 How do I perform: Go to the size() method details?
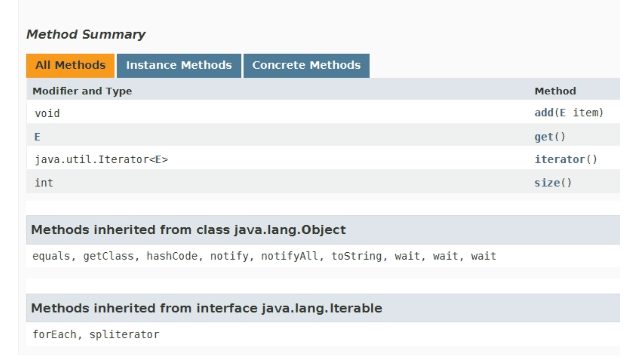point(547,183)
